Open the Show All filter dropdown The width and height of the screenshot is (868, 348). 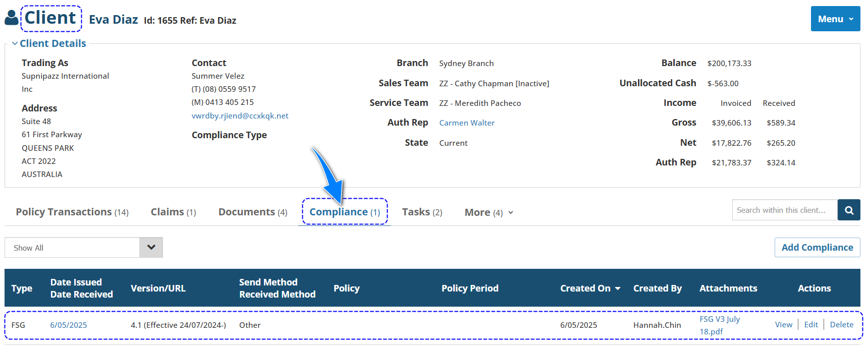point(151,248)
